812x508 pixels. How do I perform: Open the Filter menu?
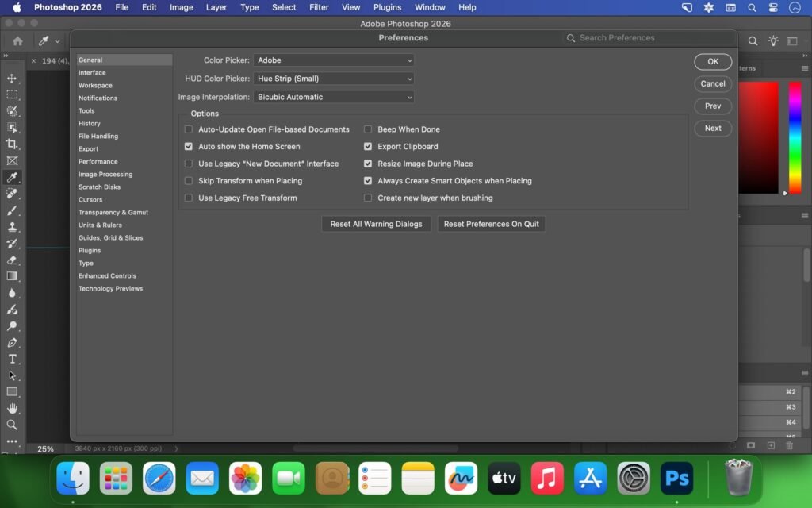coord(319,7)
